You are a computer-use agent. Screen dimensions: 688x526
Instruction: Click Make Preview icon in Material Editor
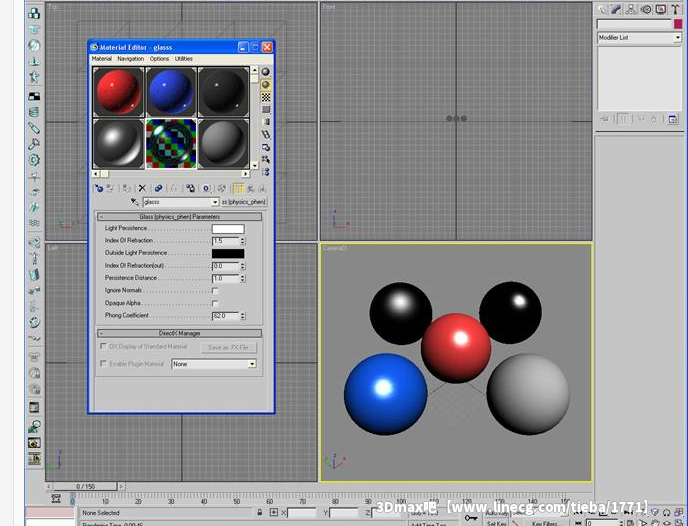click(x=266, y=135)
